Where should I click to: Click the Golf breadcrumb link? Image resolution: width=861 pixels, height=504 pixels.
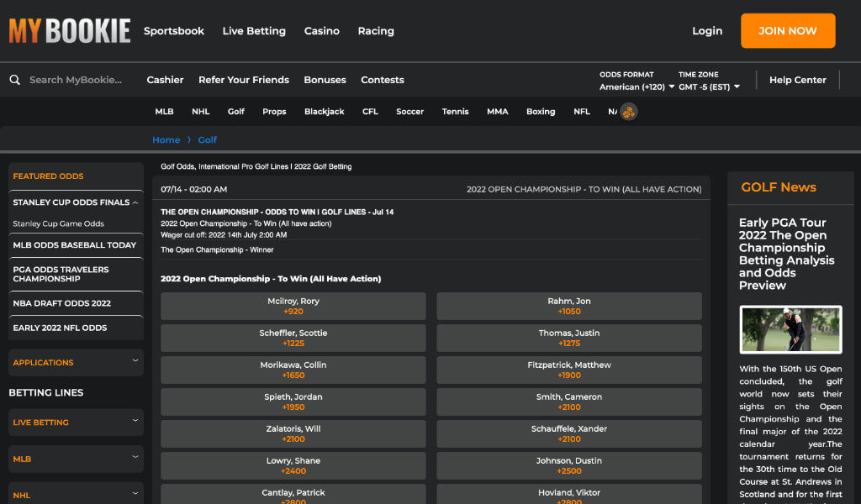point(208,139)
